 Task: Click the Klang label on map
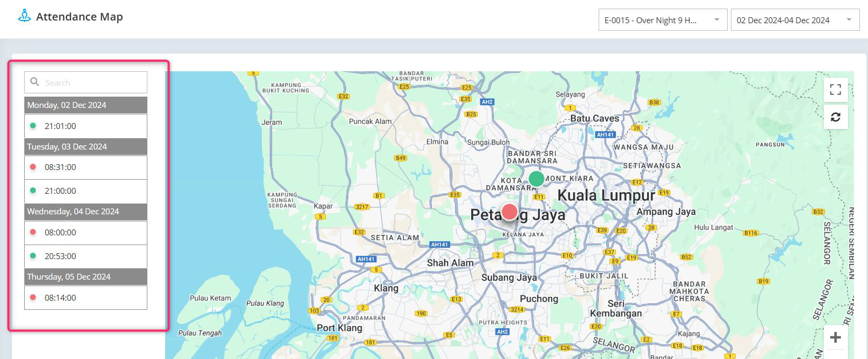coord(386,288)
